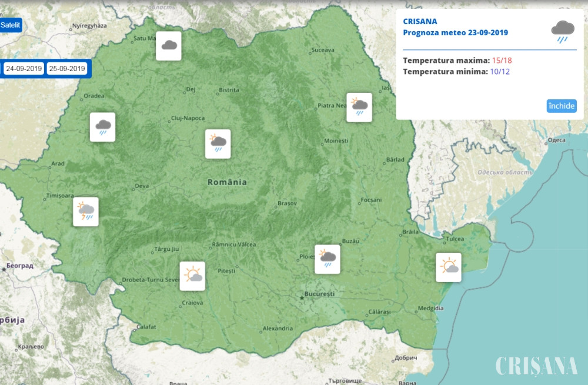Click the rain icon near Ploiești
This screenshot has height=385, width=588.
328,259
